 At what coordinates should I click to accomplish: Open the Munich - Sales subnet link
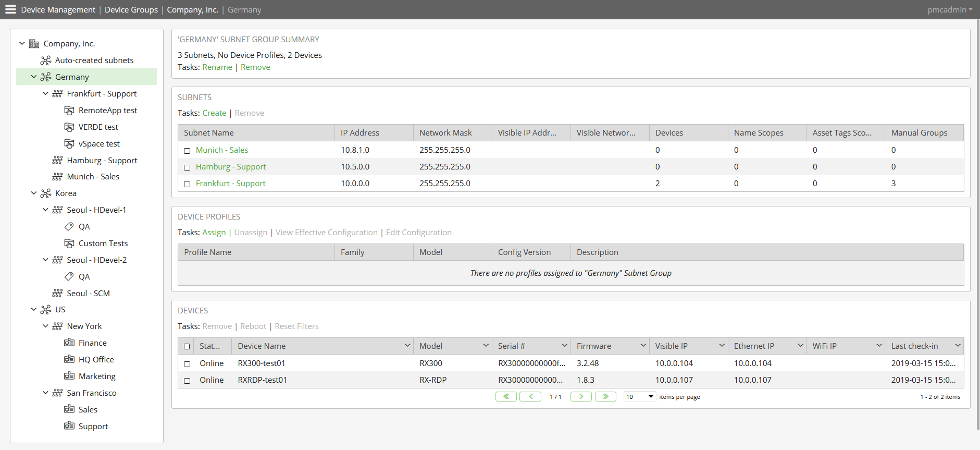[x=222, y=150]
